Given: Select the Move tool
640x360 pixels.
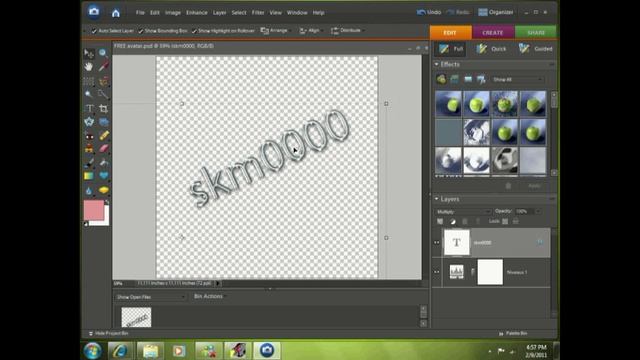Looking at the screenshot, I should point(89,53).
